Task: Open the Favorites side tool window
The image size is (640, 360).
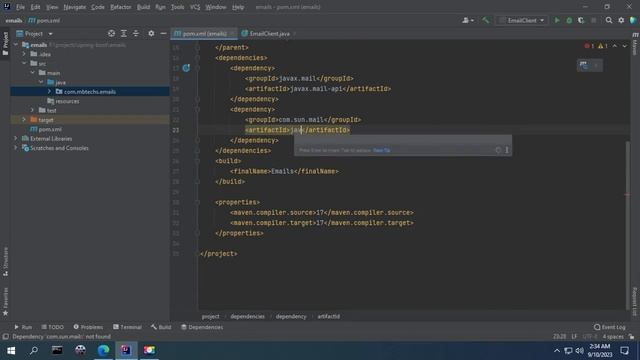Action: 5,301
